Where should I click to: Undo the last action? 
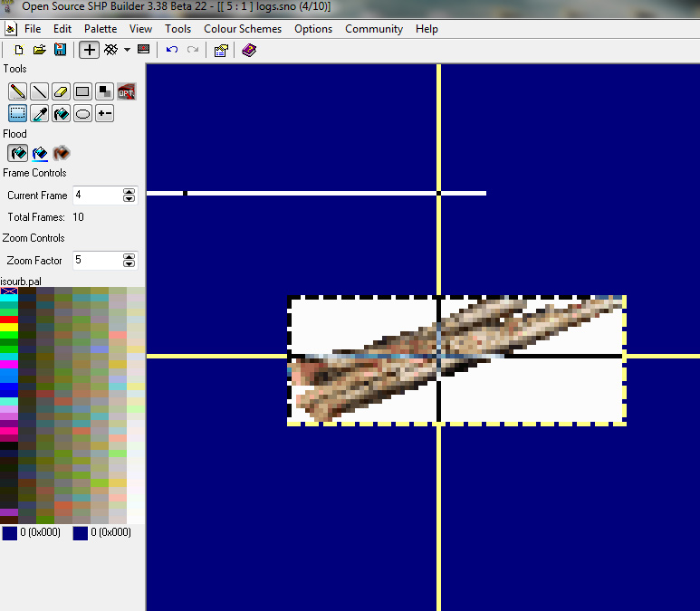coord(172,50)
